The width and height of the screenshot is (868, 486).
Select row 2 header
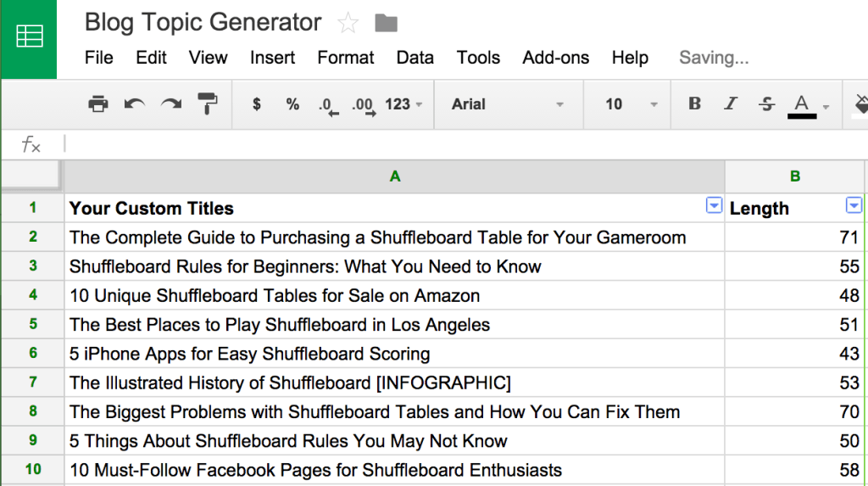coord(33,237)
